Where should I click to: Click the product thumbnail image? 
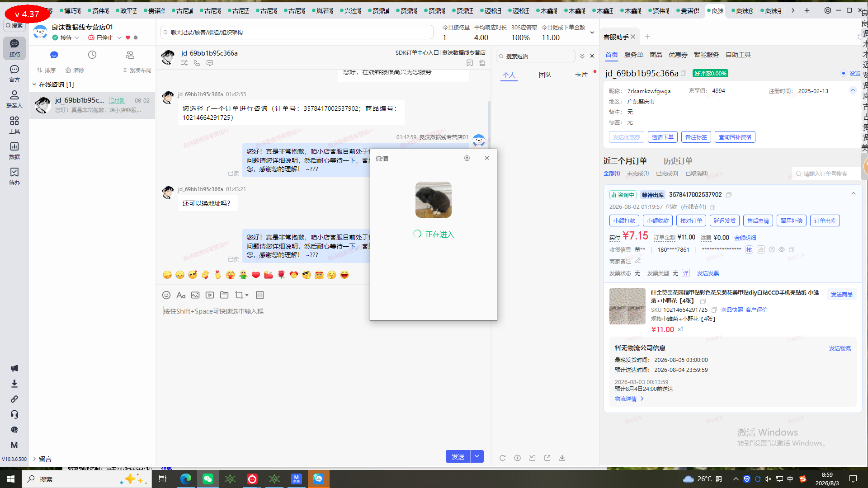coord(627,306)
